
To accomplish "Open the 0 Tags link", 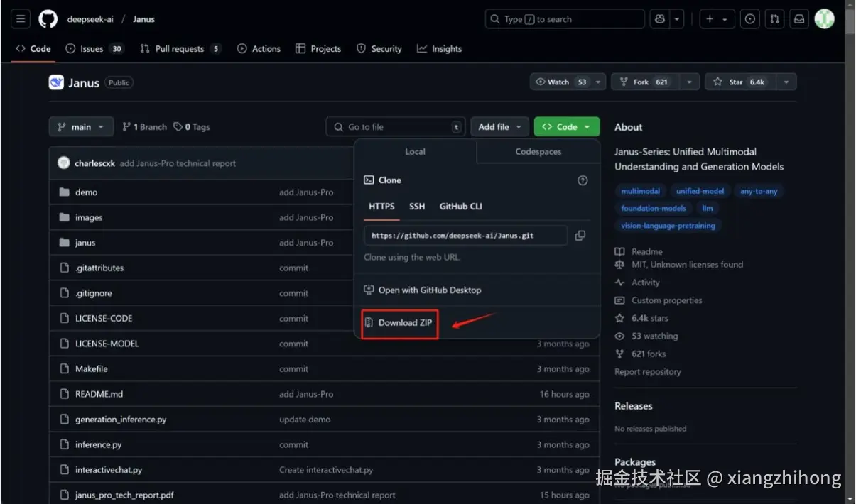I will click(x=192, y=127).
